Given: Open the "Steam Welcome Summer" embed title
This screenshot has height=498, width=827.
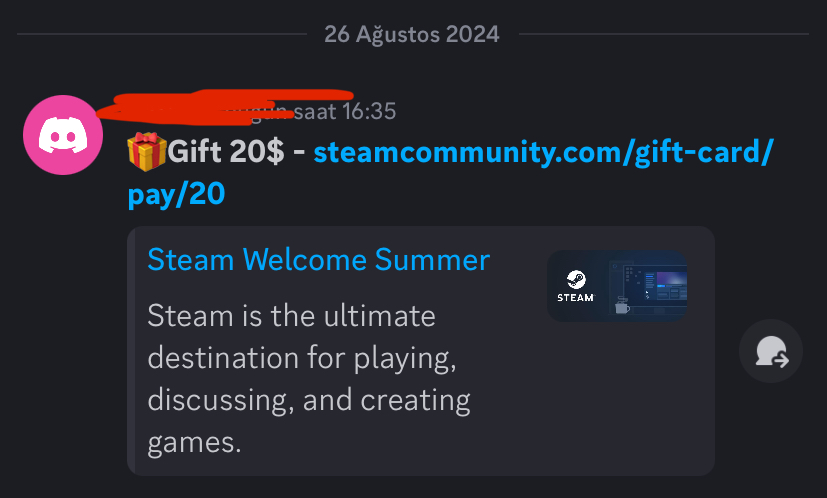Looking at the screenshot, I should click(x=319, y=260).
